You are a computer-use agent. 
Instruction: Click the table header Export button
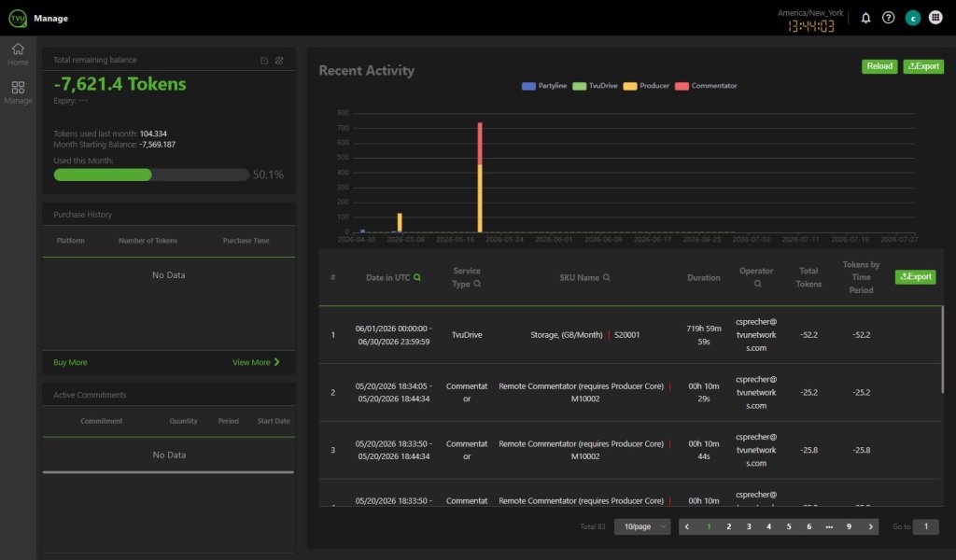pyautogui.click(x=915, y=276)
